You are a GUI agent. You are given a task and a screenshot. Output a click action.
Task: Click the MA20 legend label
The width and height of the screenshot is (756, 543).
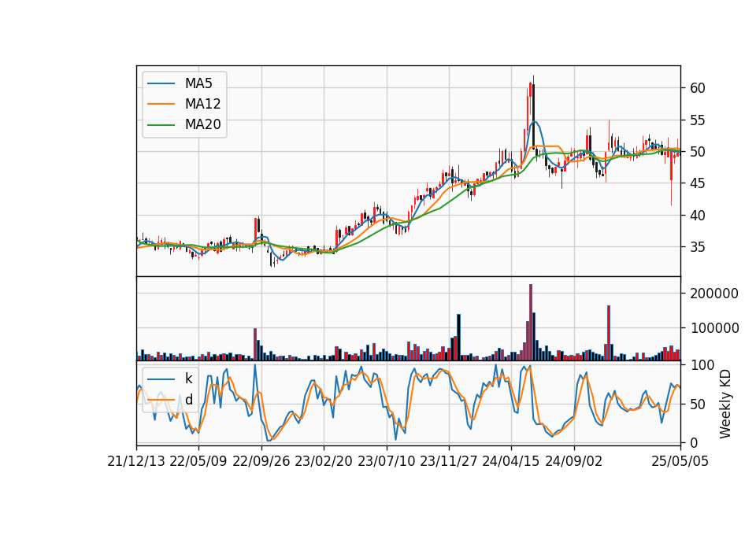pos(202,124)
